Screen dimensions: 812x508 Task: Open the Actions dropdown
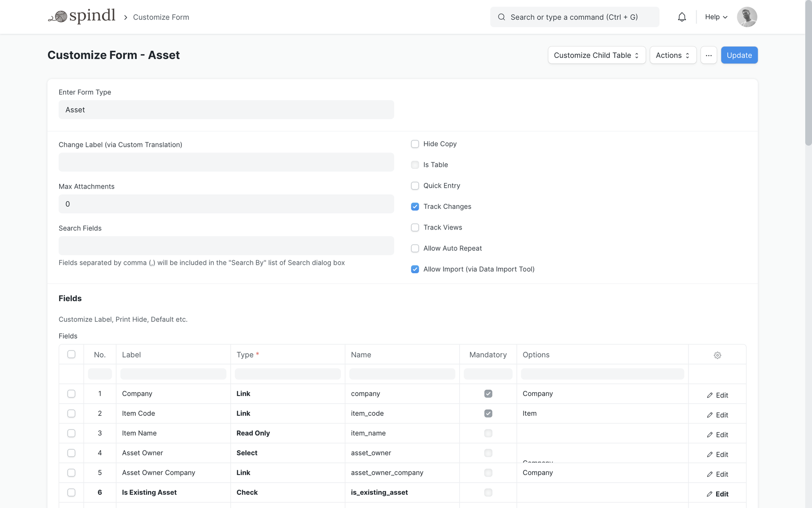tap(673, 55)
